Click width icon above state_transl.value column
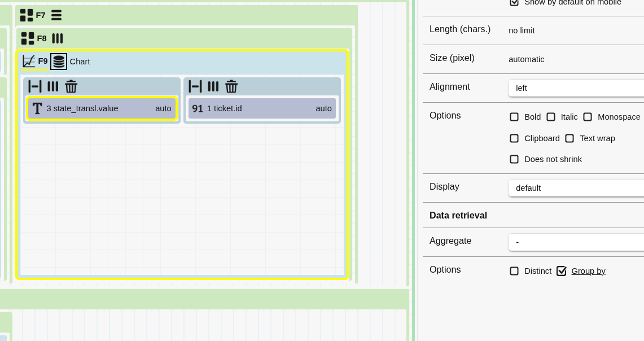644x341 pixels. pos(35,86)
